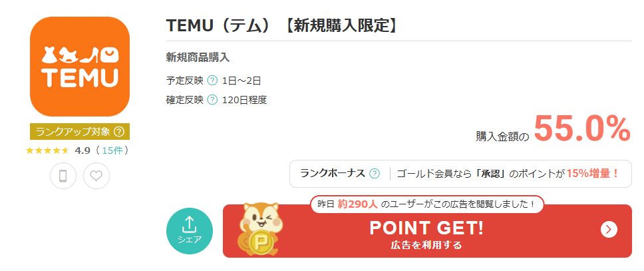
Task: Click the 55.0% reward rate text
Action: click(581, 129)
